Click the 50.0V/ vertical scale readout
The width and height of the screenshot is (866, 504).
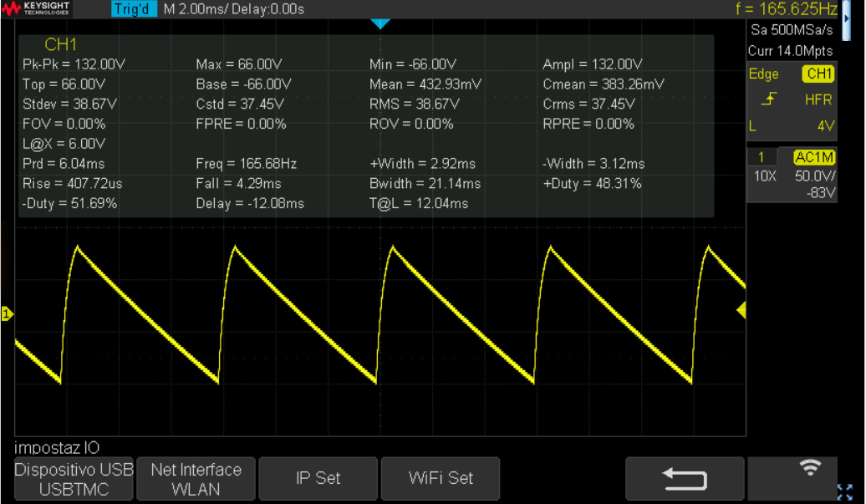click(813, 177)
